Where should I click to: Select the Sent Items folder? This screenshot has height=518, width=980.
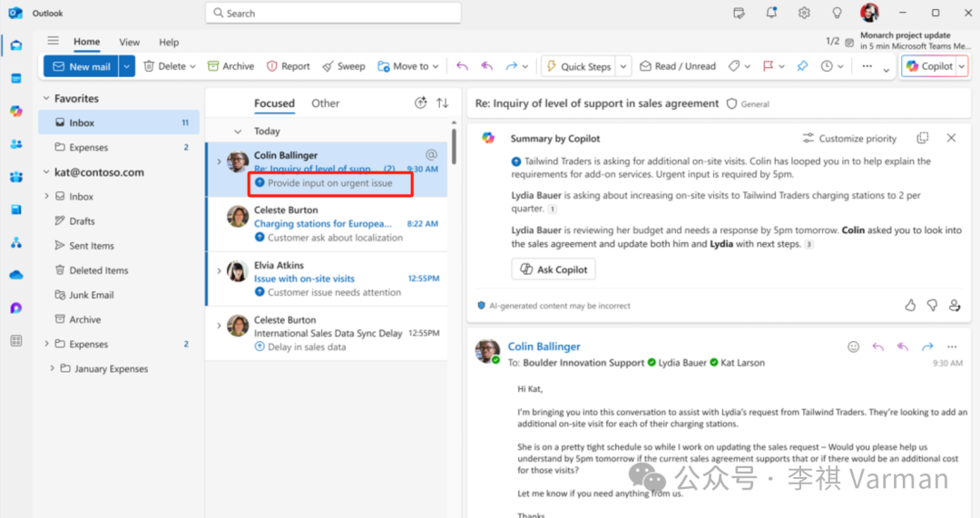point(119,246)
